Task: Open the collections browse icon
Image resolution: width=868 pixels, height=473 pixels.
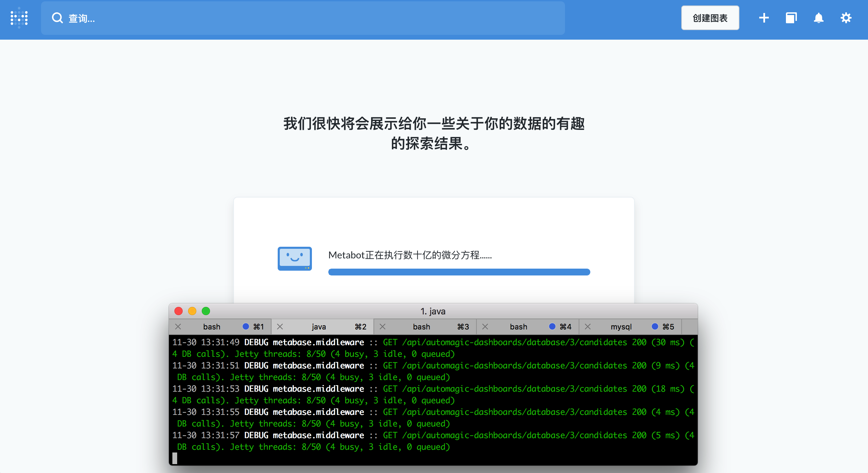Action: point(791,18)
